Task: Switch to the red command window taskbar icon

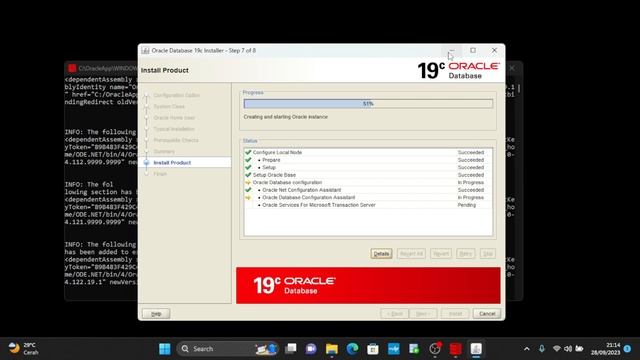Action: (x=456, y=349)
